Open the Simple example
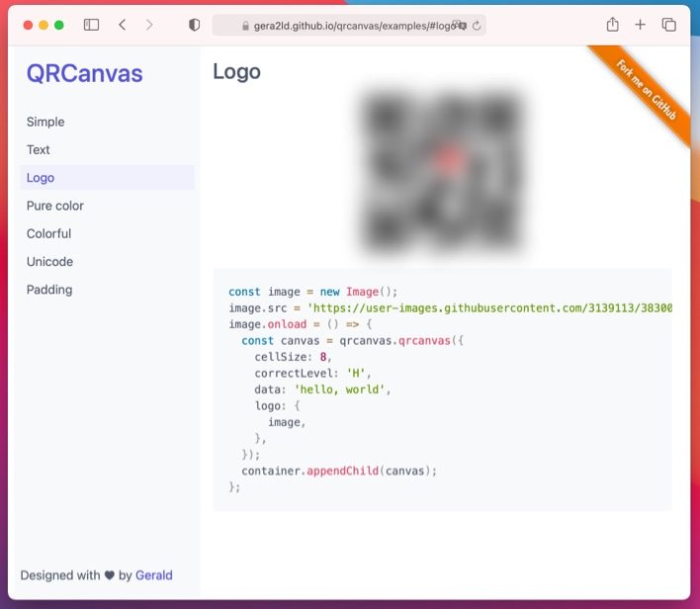 [x=45, y=122]
